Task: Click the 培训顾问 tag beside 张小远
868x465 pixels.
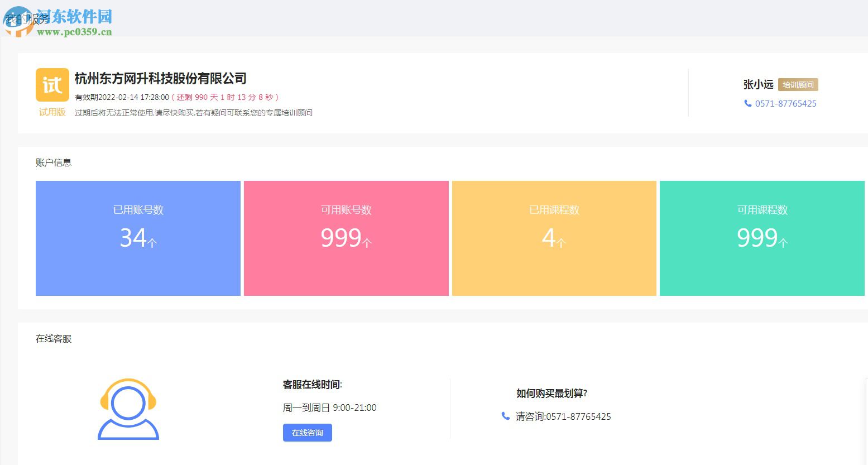Action: tap(798, 85)
